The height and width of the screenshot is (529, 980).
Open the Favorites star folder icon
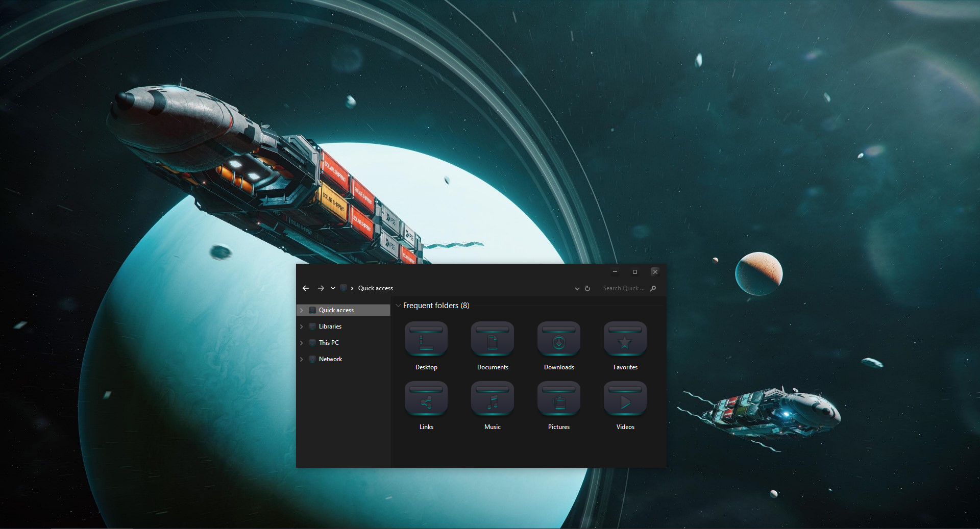pyautogui.click(x=625, y=339)
